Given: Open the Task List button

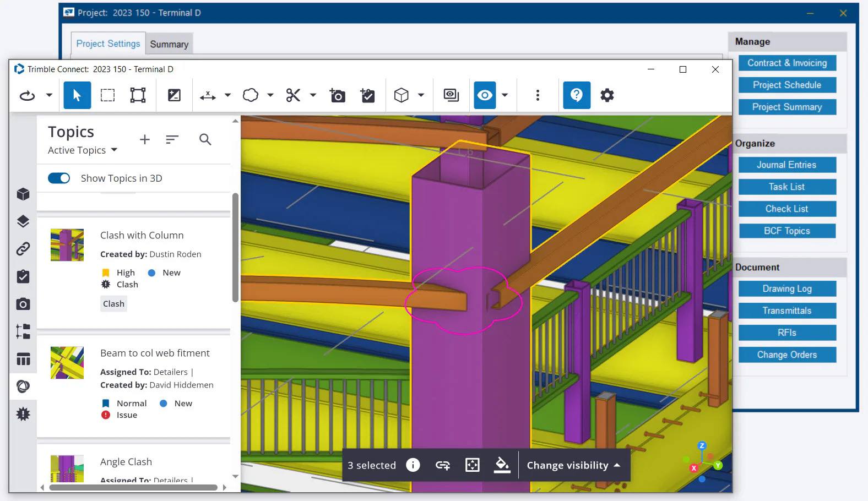Looking at the screenshot, I should pyautogui.click(x=787, y=187).
